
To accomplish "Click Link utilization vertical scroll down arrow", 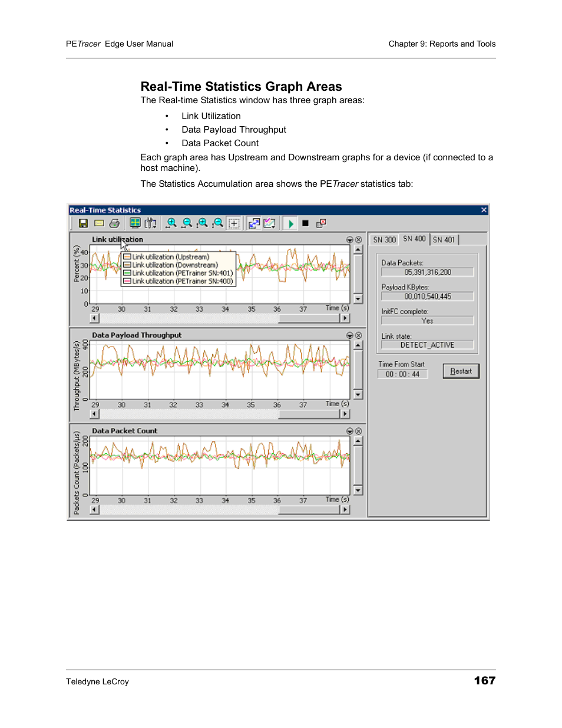I will click(358, 299).
